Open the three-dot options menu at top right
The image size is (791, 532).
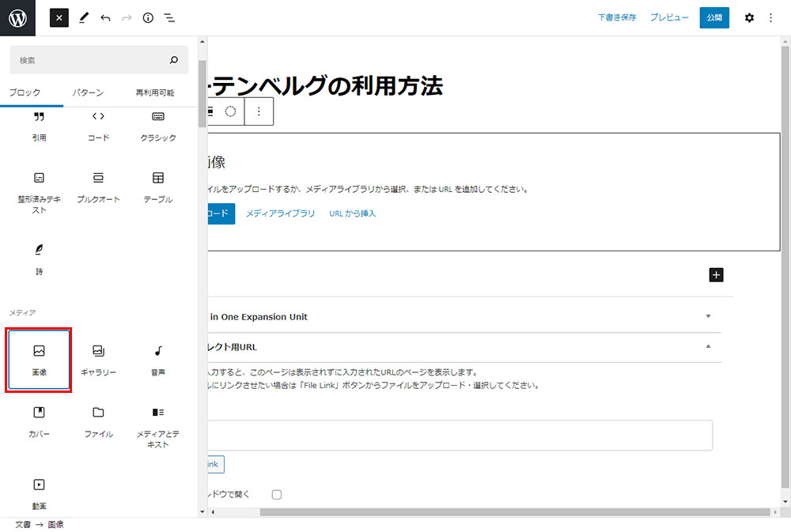(771, 17)
